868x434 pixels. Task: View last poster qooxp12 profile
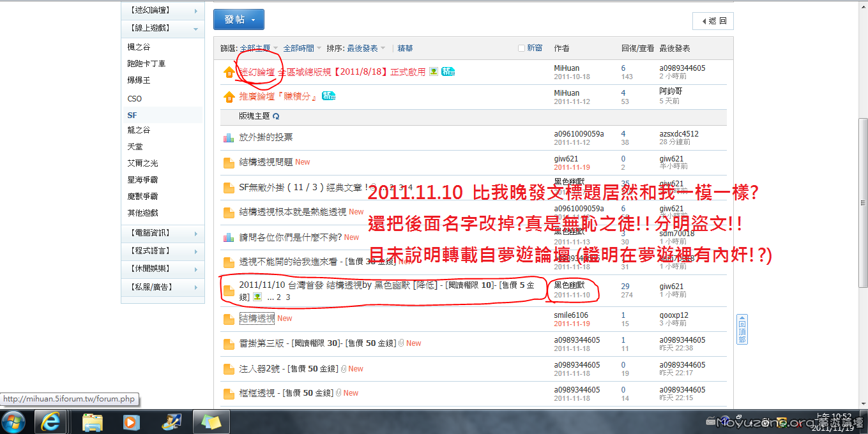[x=674, y=315]
